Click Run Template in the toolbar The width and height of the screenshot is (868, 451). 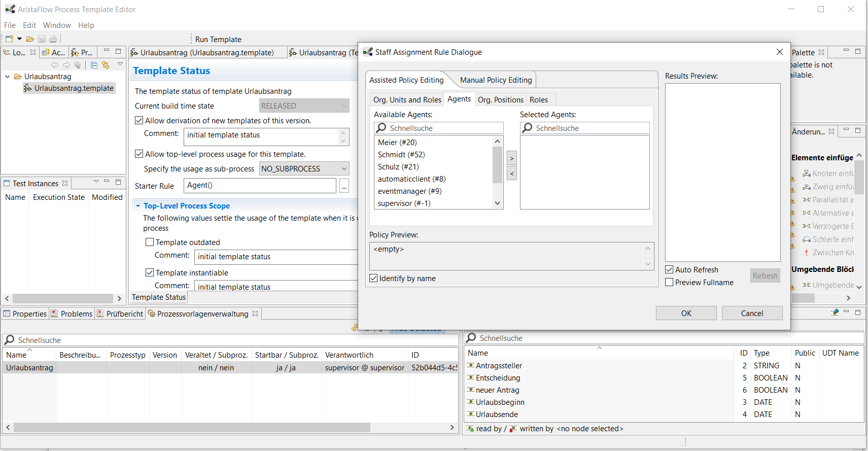coord(218,40)
